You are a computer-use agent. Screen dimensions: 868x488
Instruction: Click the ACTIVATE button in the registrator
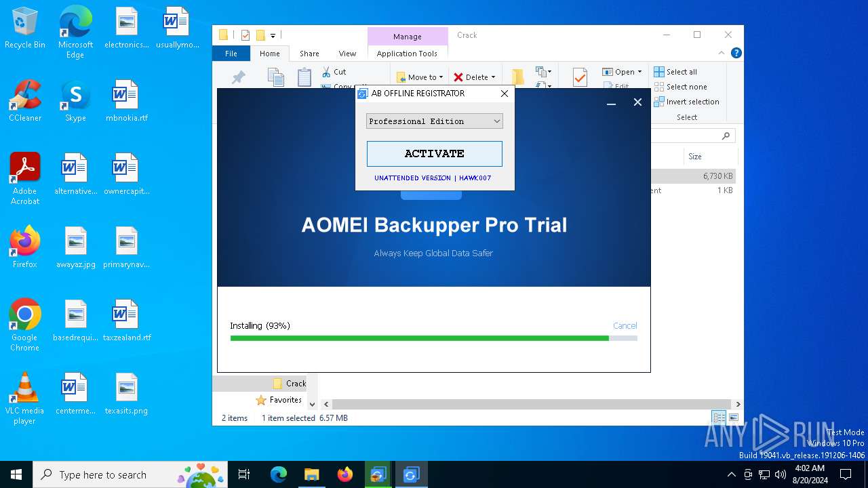[434, 154]
